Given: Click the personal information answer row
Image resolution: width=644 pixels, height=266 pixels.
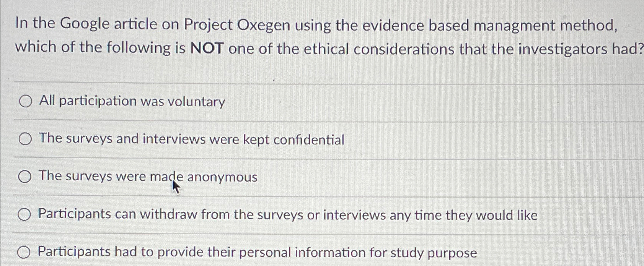Looking at the screenshot, I should (256, 251).
